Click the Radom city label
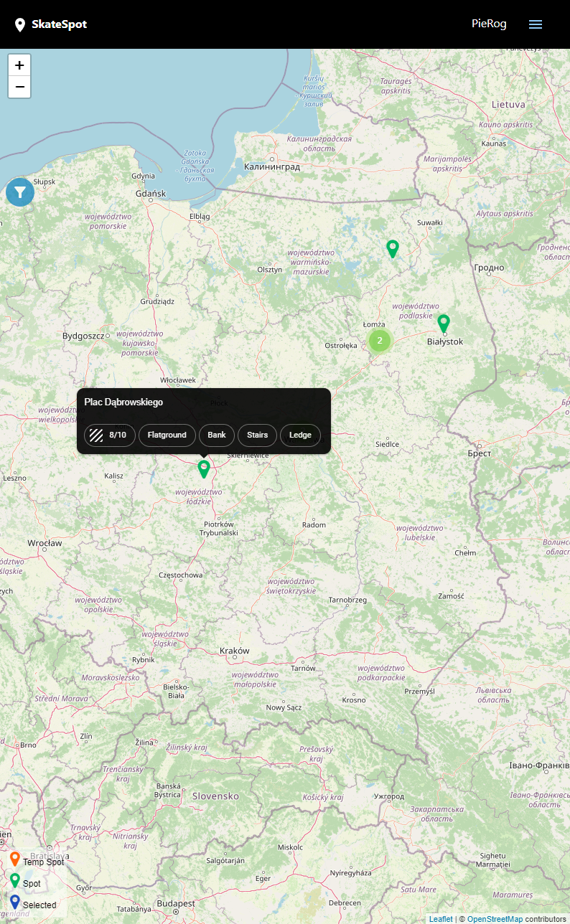 (x=314, y=525)
